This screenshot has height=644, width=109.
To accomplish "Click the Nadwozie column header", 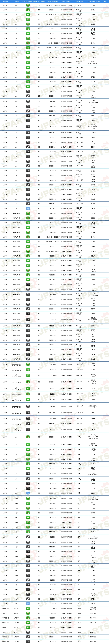I will coord(79,2).
